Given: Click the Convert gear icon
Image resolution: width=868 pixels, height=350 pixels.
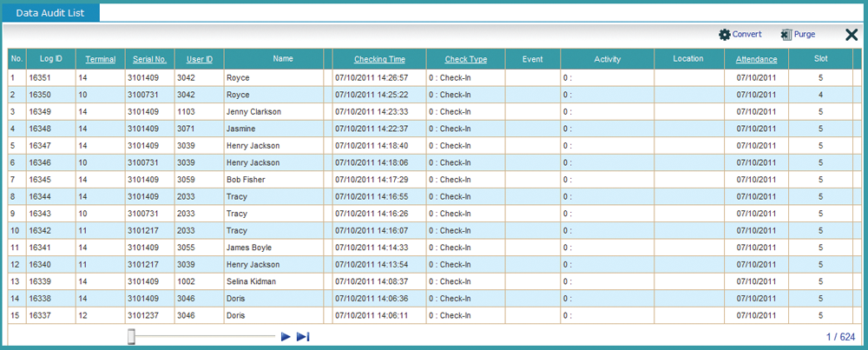Looking at the screenshot, I should (725, 35).
